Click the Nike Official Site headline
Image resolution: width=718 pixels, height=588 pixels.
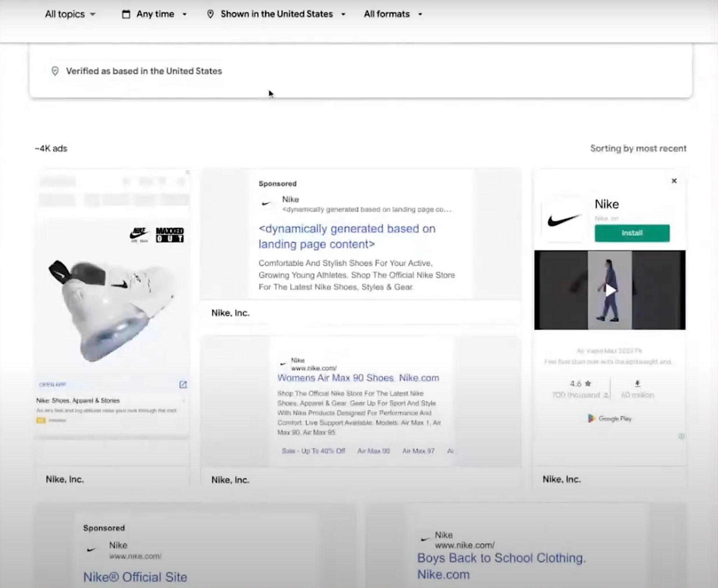click(135, 577)
